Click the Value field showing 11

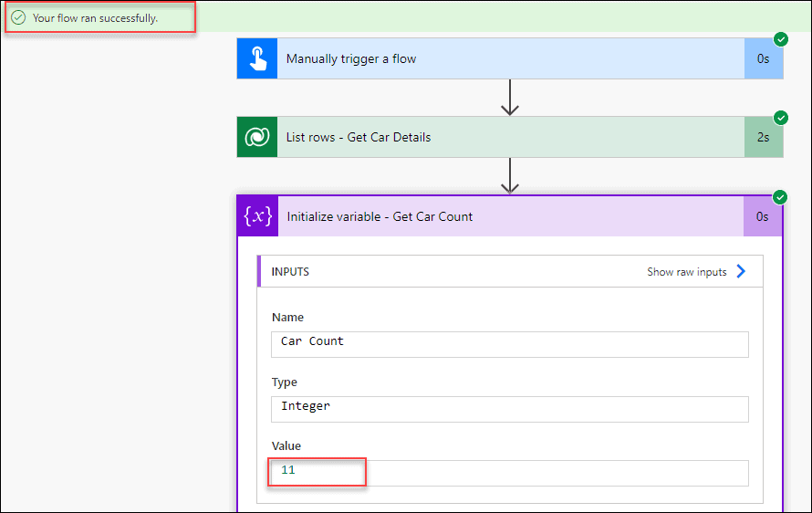(x=510, y=473)
